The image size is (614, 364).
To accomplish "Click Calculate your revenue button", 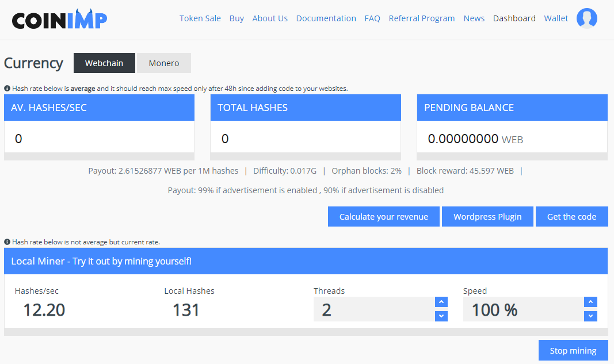I will coord(384,216).
